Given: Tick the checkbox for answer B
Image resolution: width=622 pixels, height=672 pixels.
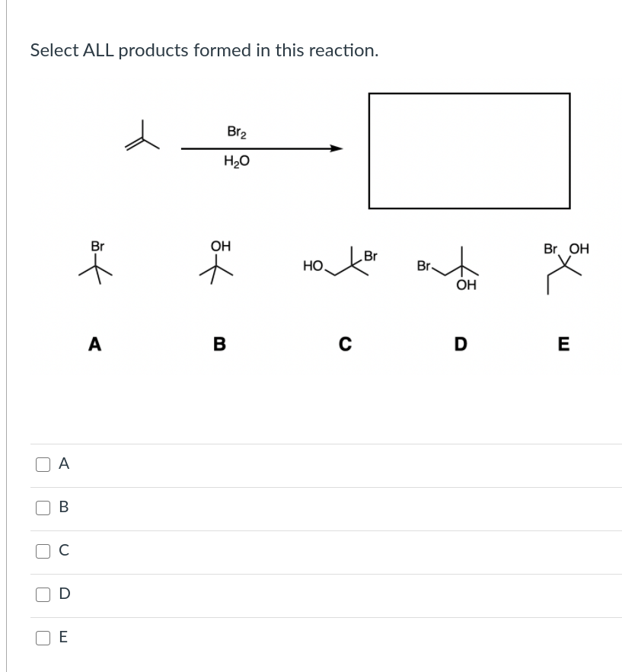Looking at the screenshot, I should 43,508.
